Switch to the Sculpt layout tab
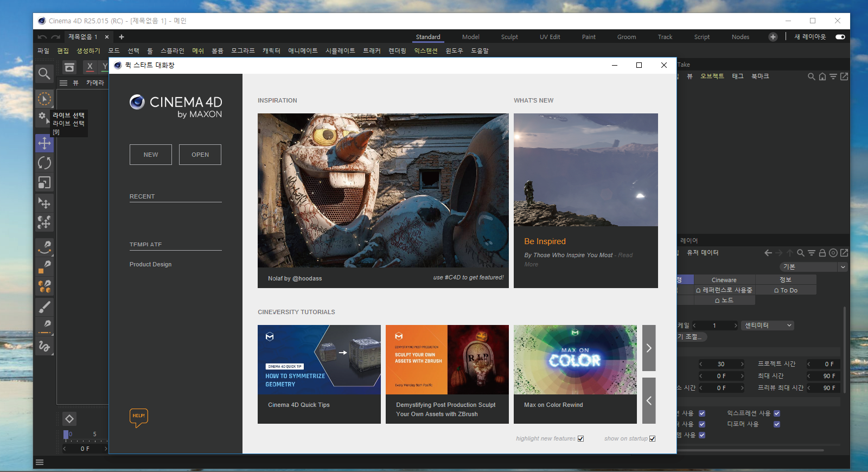This screenshot has height=472, width=868. [x=509, y=37]
